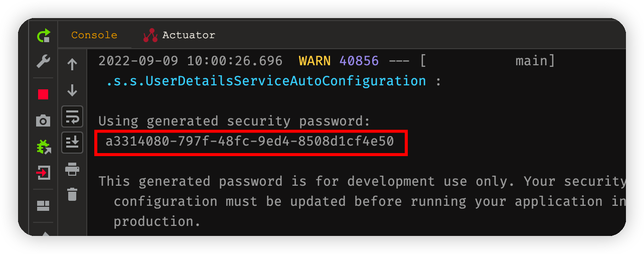This screenshot has height=254, width=644.
Task: Open run configuration wrench settings
Action: 44,62
